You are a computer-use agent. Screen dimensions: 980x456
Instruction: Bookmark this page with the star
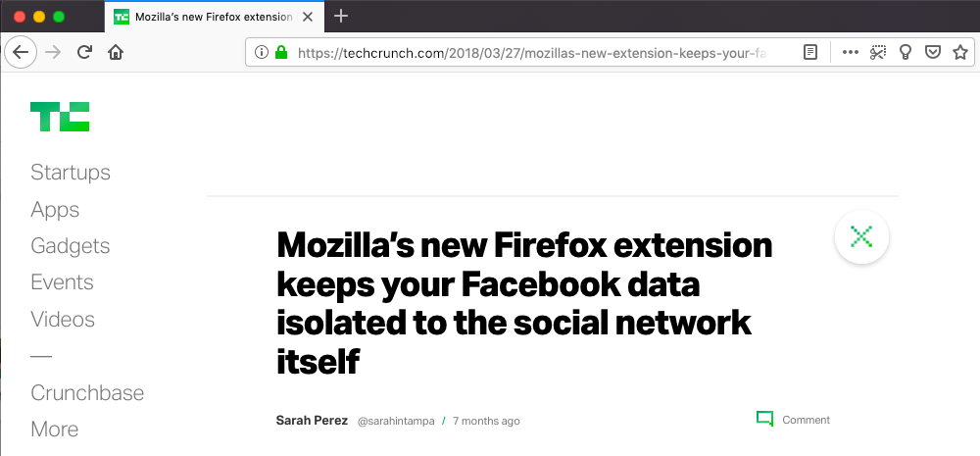pos(960,53)
